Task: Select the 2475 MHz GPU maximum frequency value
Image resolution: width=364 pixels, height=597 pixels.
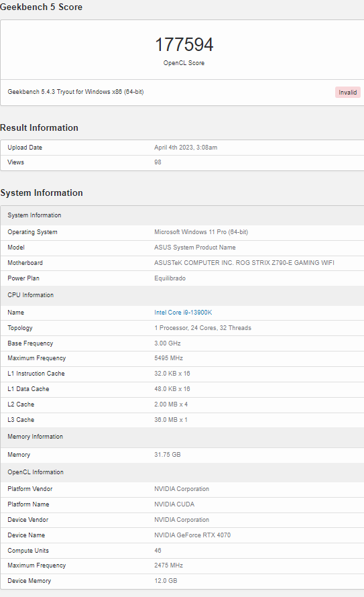Action: (x=168, y=565)
